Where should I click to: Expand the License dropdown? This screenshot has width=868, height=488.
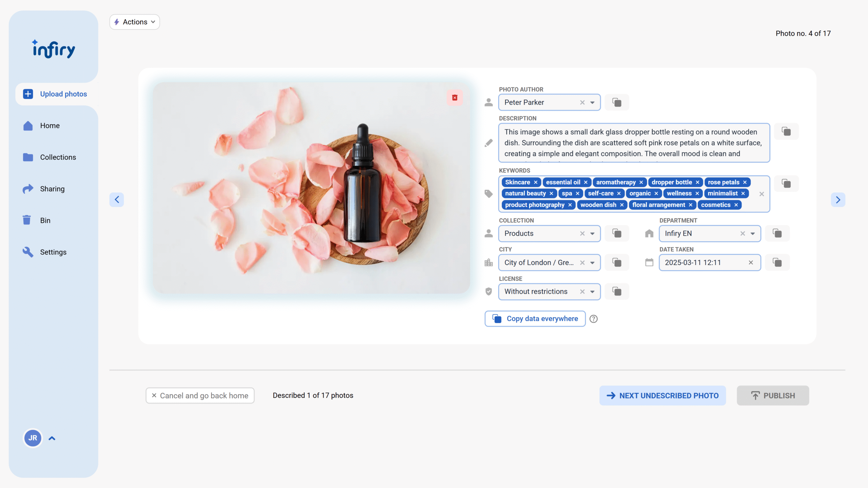[x=592, y=292]
